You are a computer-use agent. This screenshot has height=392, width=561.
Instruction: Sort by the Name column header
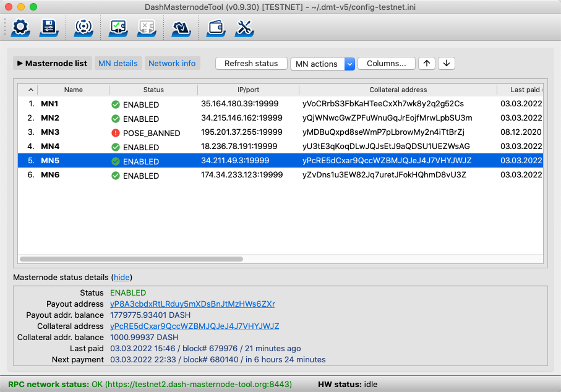(x=74, y=90)
